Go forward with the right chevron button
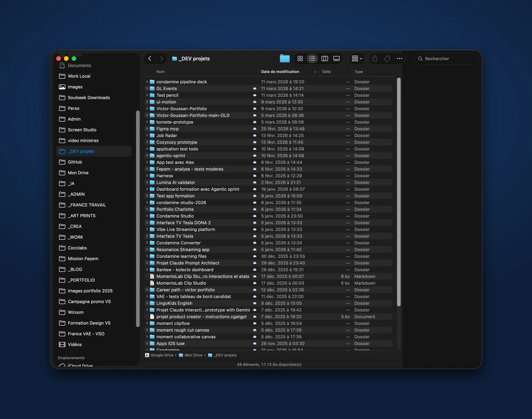Screen dimensions: 532x419 click(161, 59)
